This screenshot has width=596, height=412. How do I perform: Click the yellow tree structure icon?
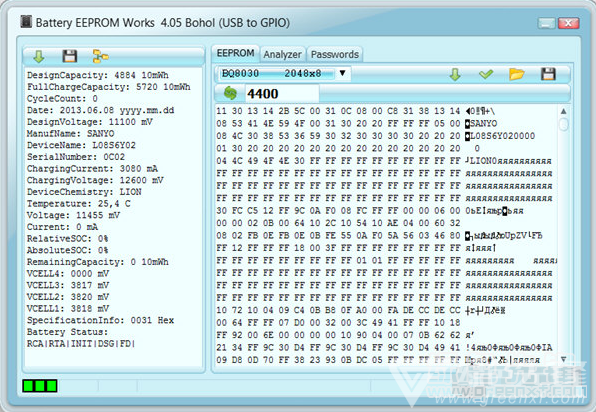point(100,57)
